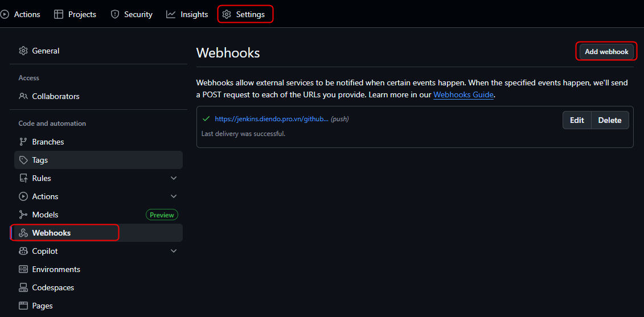
Task: Expand the Actions sidebar chevron
Action: tap(174, 196)
